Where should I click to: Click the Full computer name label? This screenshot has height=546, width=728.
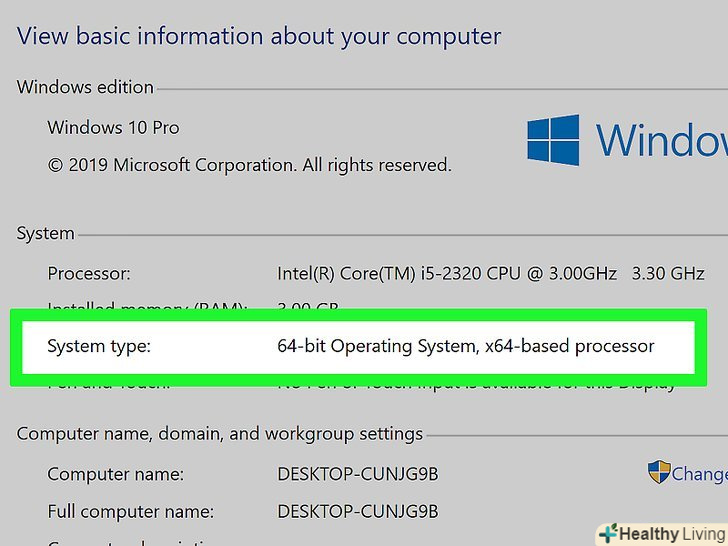(x=130, y=512)
